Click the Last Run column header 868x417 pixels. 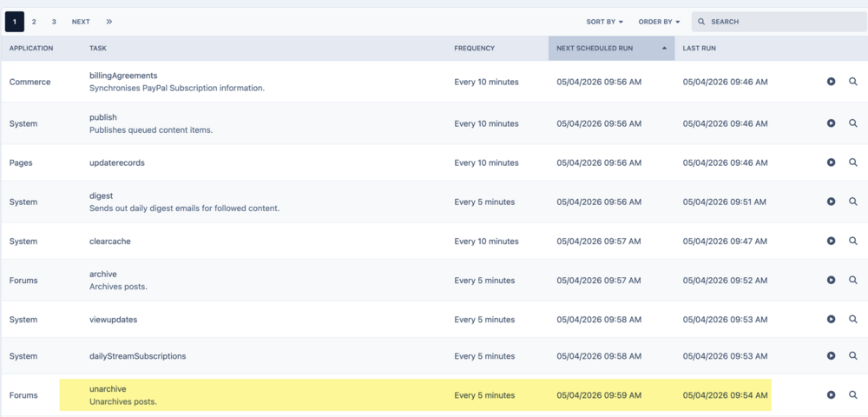click(x=699, y=48)
